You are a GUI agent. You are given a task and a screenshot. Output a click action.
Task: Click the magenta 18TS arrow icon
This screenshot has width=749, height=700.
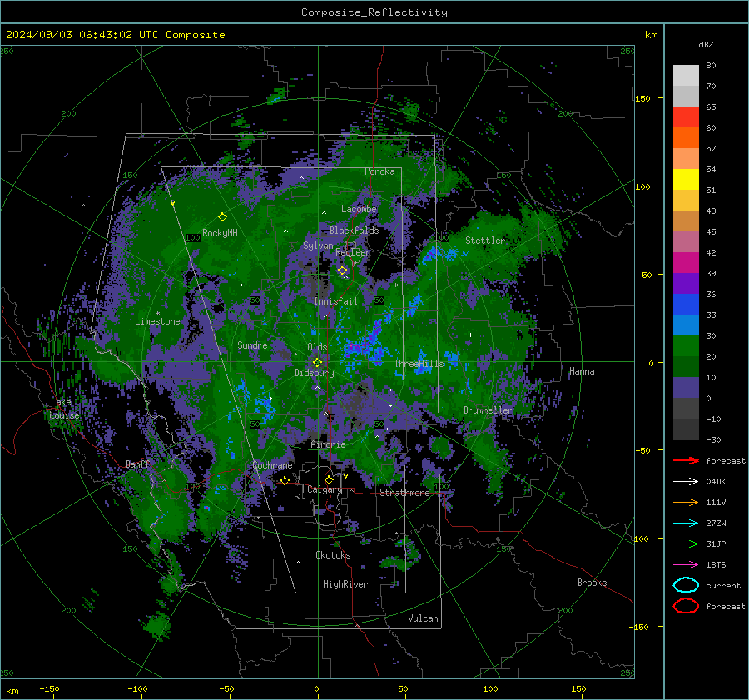(686, 565)
